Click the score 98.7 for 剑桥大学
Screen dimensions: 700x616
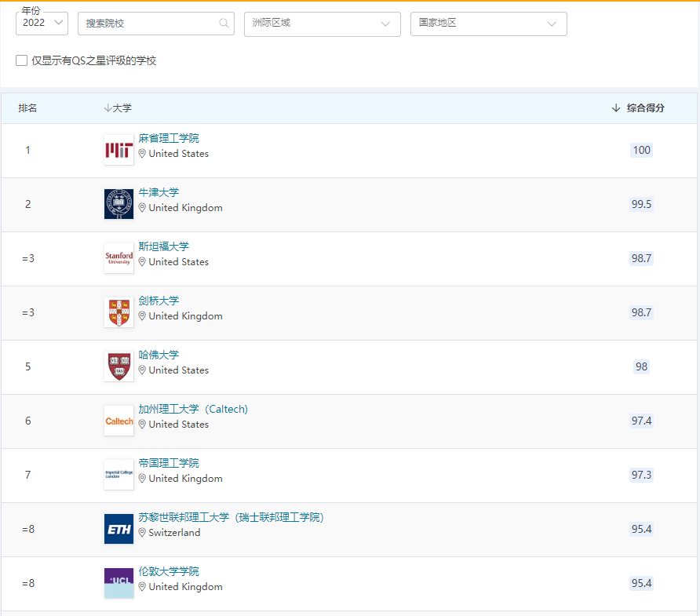point(641,312)
